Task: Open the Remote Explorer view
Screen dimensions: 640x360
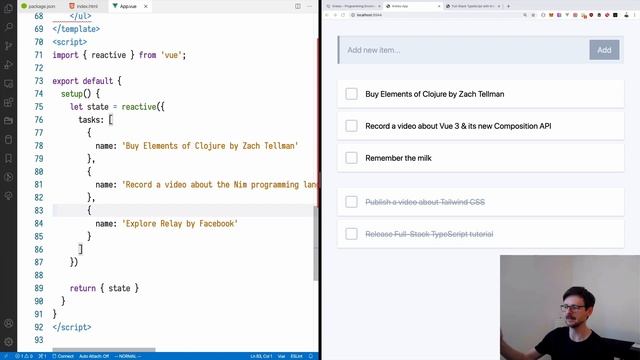Action: pyautogui.click(x=8, y=83)
